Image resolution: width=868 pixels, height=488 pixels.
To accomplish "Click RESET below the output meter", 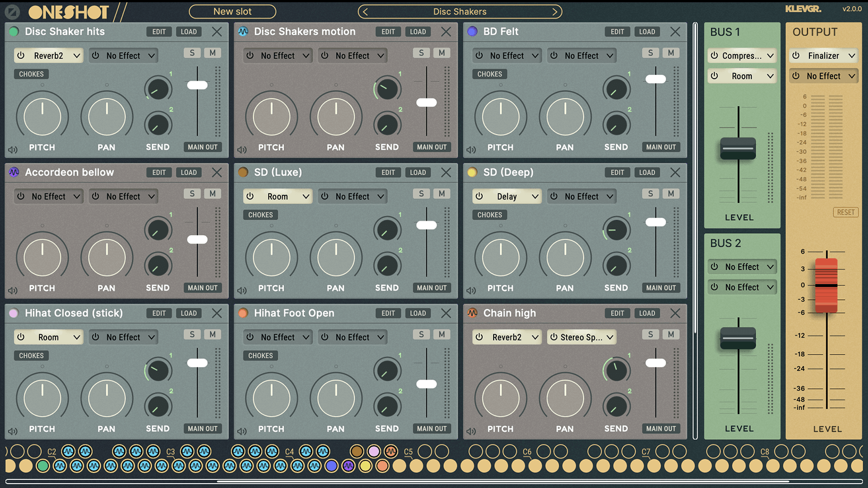I will pos(846,212).
